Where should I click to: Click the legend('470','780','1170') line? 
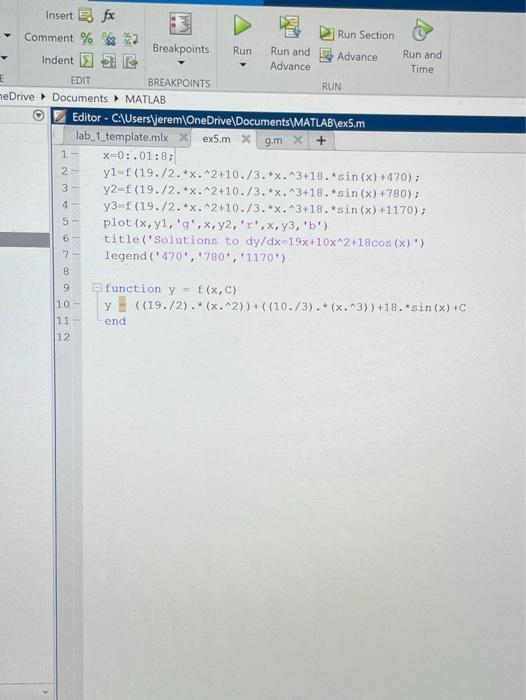195,257
